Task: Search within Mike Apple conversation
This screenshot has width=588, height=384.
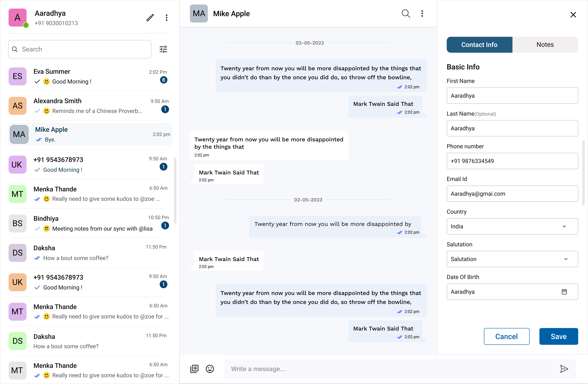Action: [x=406, y=14]
